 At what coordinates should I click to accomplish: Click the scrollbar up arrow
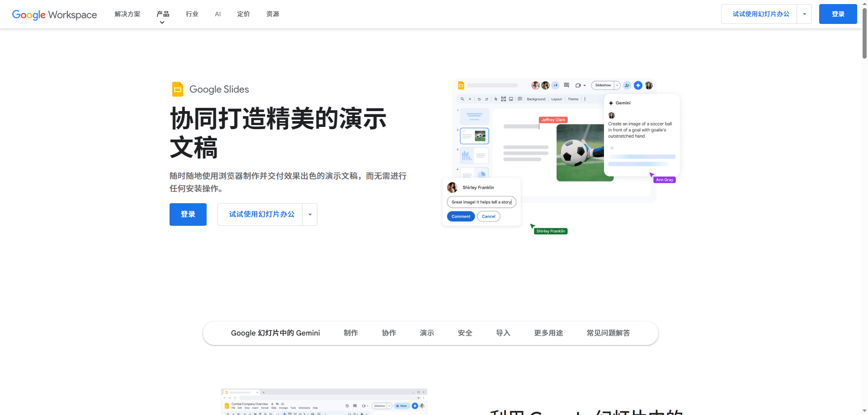click(864, 4)
